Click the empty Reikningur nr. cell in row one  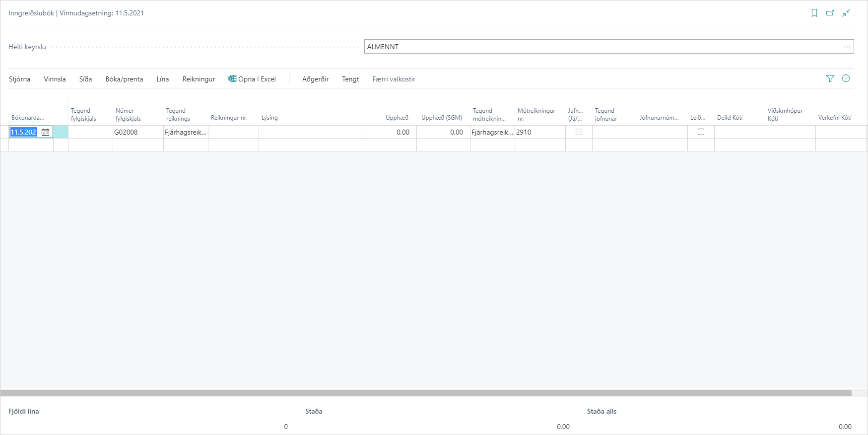point(233,132)
